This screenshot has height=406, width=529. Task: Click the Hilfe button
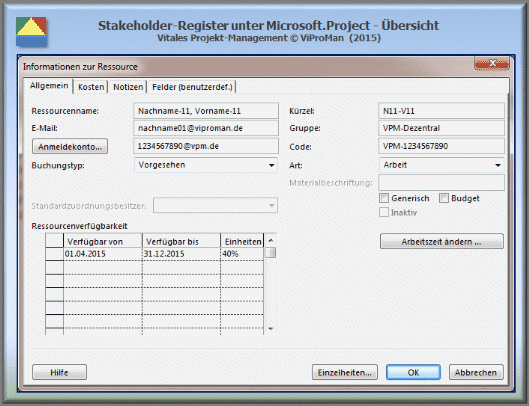59,372
